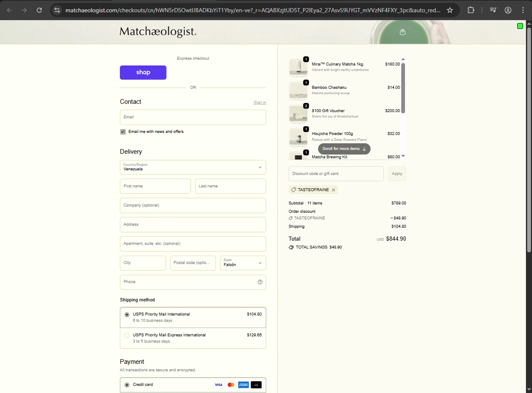Focus the City field
This screenshot has width=532, height=393.
click(x=143, y=263)
